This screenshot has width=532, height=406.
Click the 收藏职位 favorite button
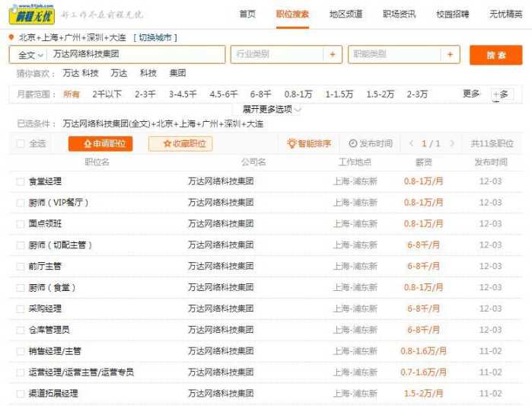tap(180, 144)
